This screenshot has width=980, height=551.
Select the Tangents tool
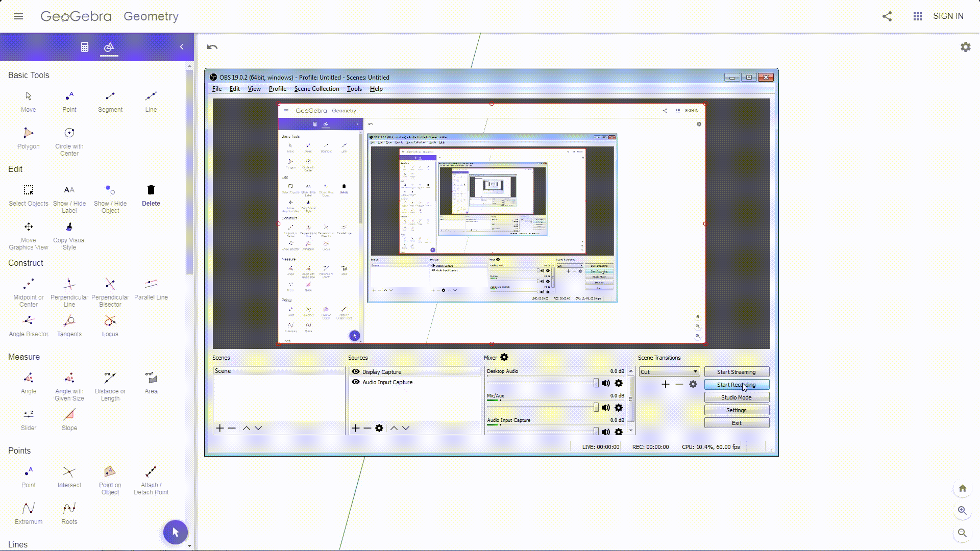point(69,321)
